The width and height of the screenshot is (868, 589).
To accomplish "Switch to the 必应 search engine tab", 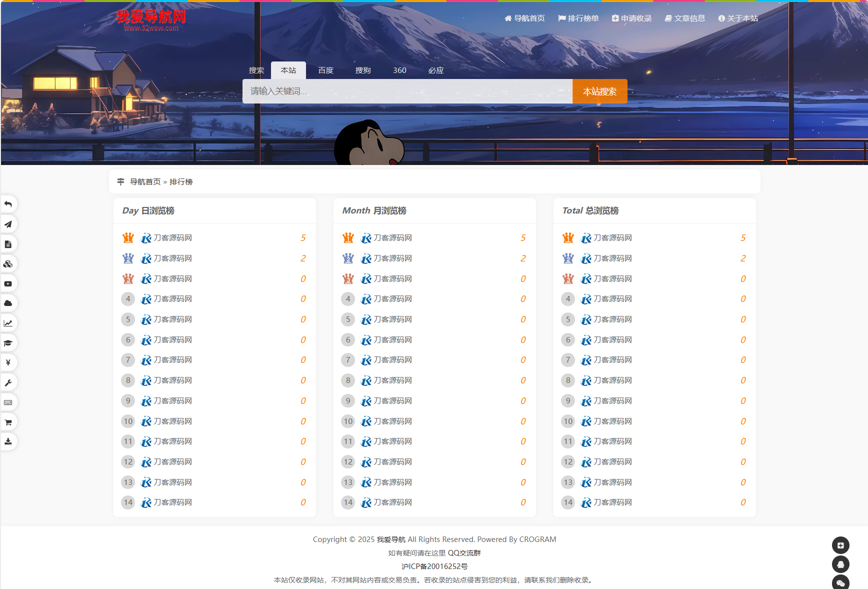I will 435,70.
